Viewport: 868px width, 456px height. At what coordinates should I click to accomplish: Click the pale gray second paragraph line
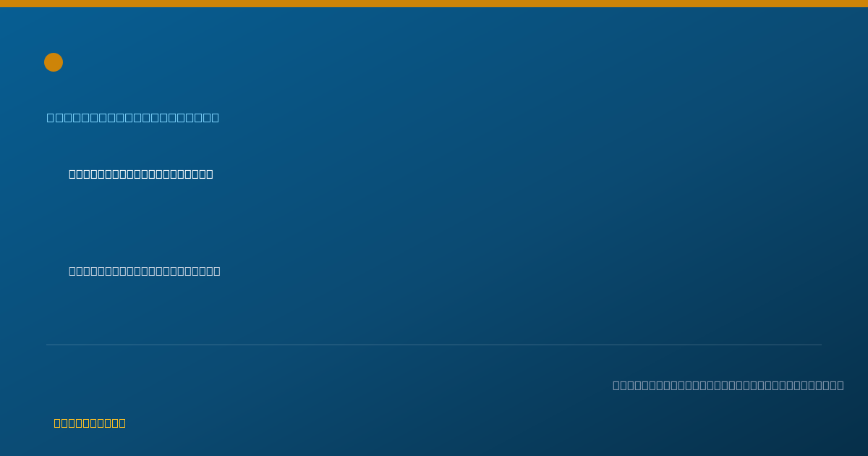click(145, 271)
